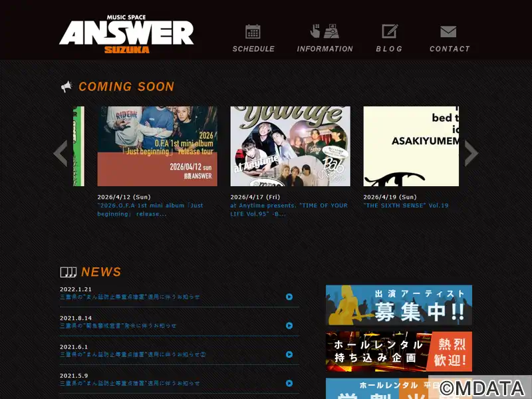Click the blue arrow icon for 2022.1.21 news

click(289, 297)
